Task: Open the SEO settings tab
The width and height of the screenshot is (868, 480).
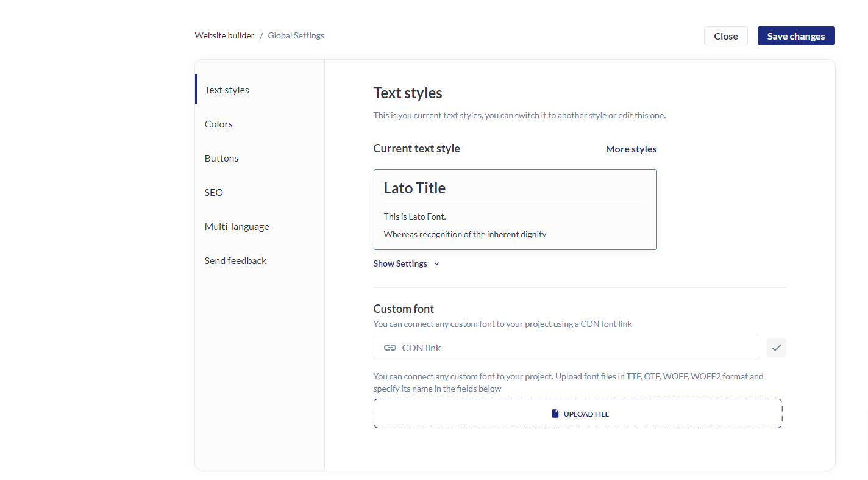Action: click(214, 192)
